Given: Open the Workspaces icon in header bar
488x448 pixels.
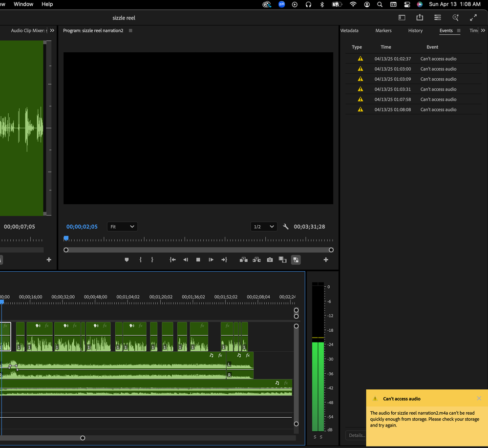Looking at the screenshot, I should pyautogui.click(x=402, y=18).
